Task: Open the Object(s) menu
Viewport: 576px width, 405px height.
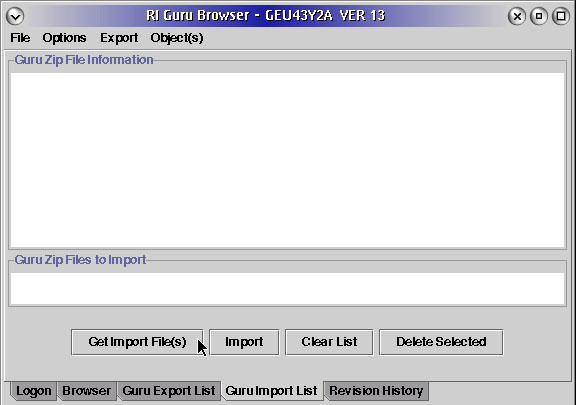Action: (x=177, y=38)
